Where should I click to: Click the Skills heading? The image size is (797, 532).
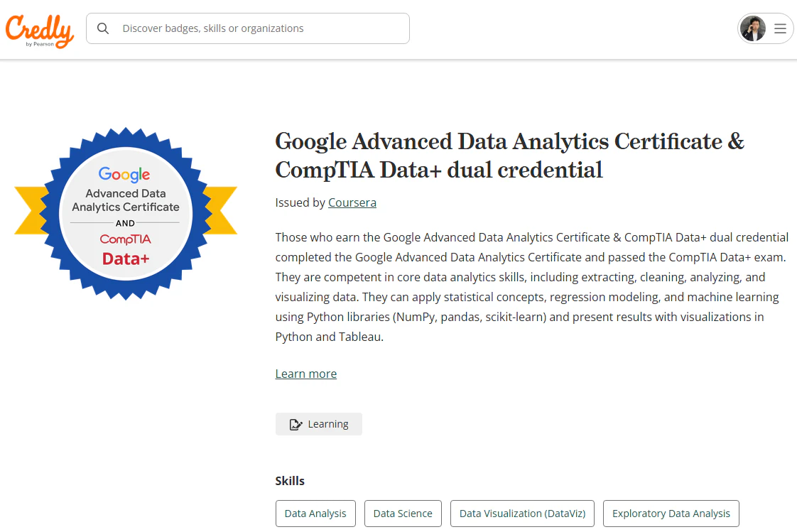290,481
